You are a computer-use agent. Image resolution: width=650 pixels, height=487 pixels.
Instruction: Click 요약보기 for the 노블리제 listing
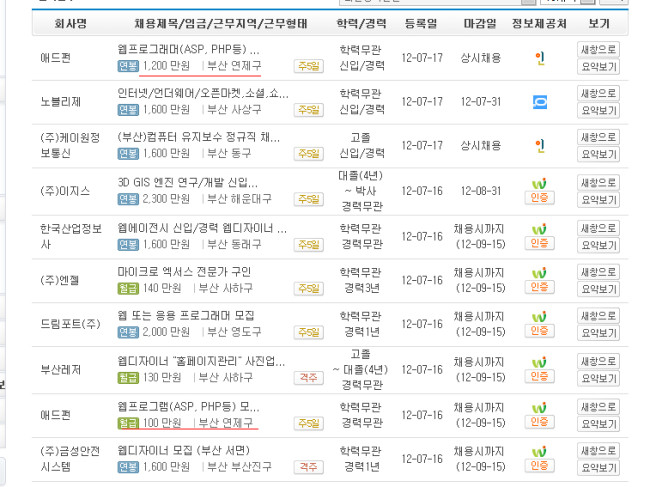pyautogui.click(x=598, y=111)
